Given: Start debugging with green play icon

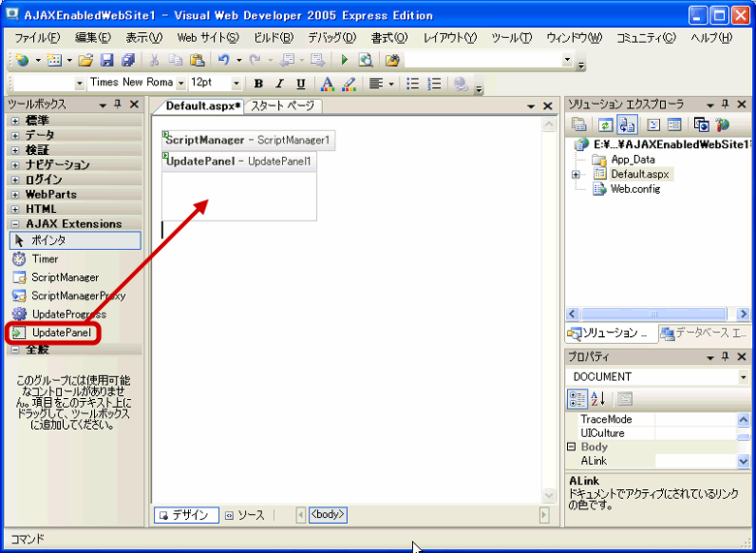Looking at the screenshot, I should click(344, 60).
